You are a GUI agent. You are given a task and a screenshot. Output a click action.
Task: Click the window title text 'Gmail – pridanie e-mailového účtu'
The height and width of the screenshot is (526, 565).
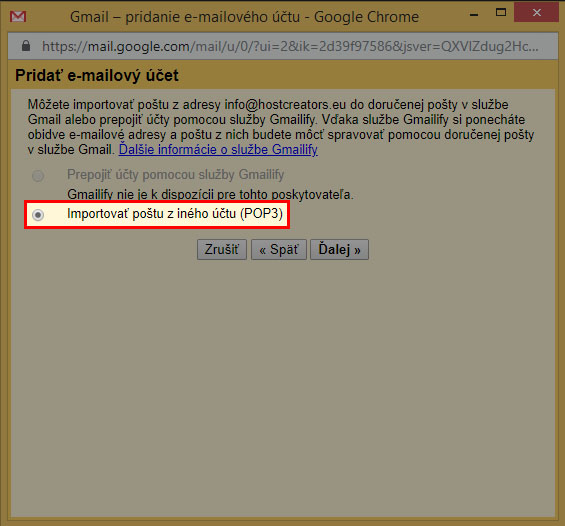click(x=185, y=17)
